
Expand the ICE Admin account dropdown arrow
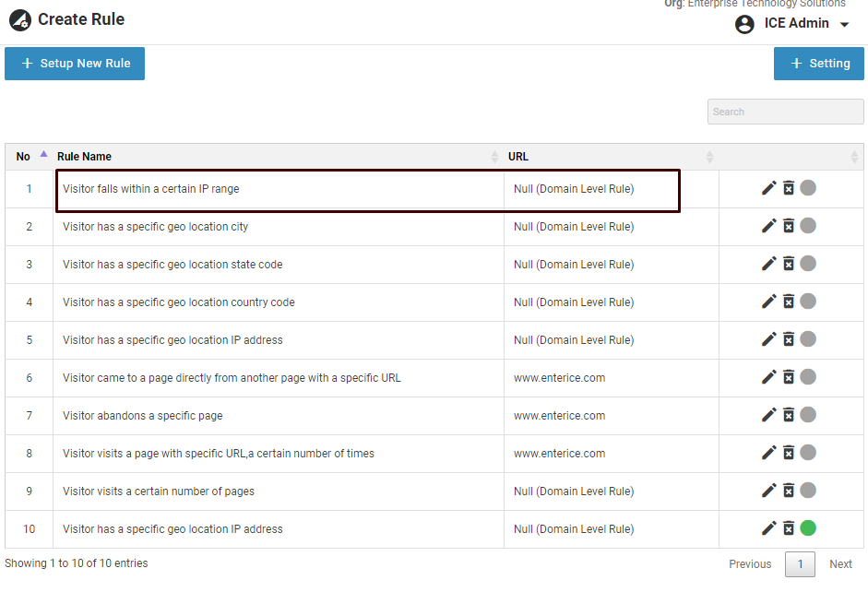coord(844,25)
